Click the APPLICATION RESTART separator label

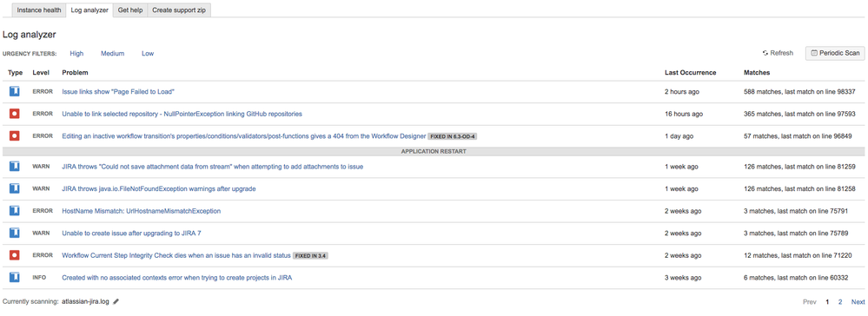434,151
